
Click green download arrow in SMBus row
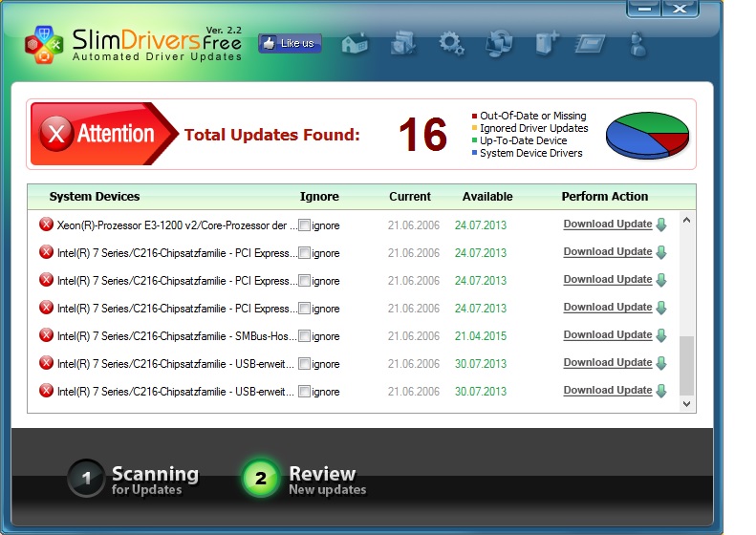662,335
